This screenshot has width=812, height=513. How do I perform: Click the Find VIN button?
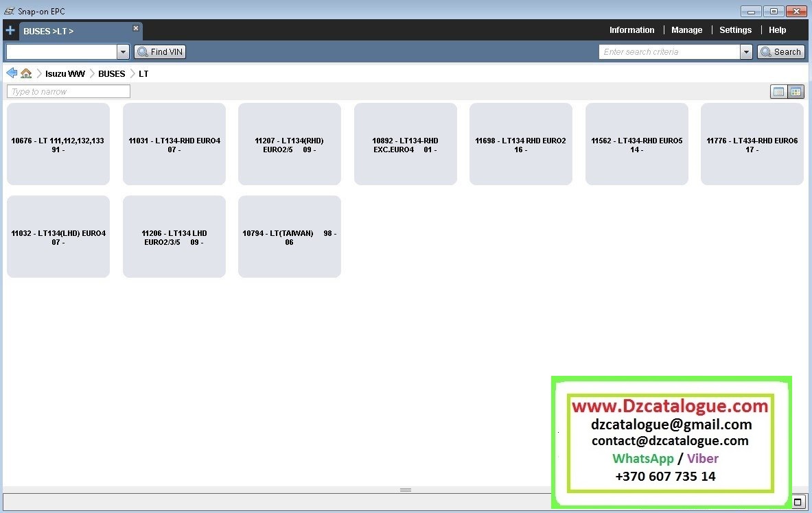coord(160,51)
